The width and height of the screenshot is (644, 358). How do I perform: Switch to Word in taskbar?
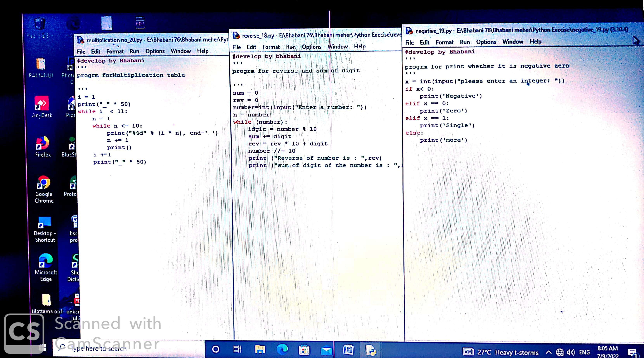coord(348,350)
